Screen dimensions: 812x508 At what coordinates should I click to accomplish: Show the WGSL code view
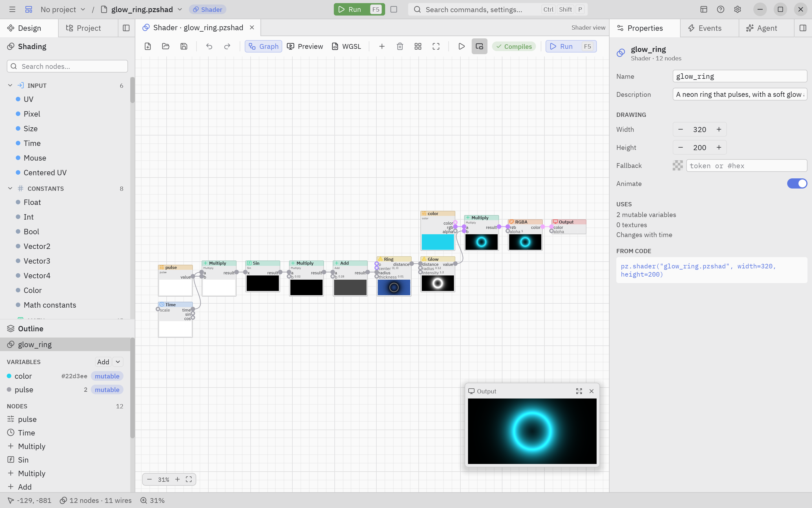[347, 46]
